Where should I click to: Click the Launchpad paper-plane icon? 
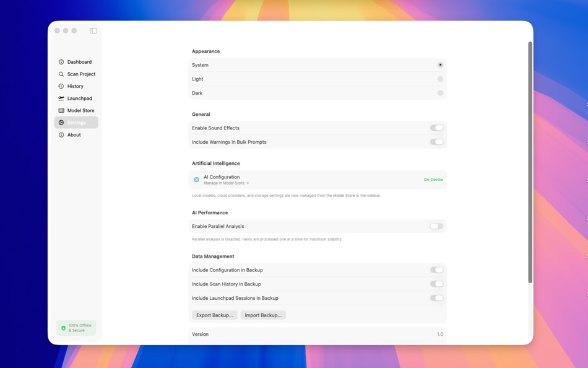[x=61, y=98]
